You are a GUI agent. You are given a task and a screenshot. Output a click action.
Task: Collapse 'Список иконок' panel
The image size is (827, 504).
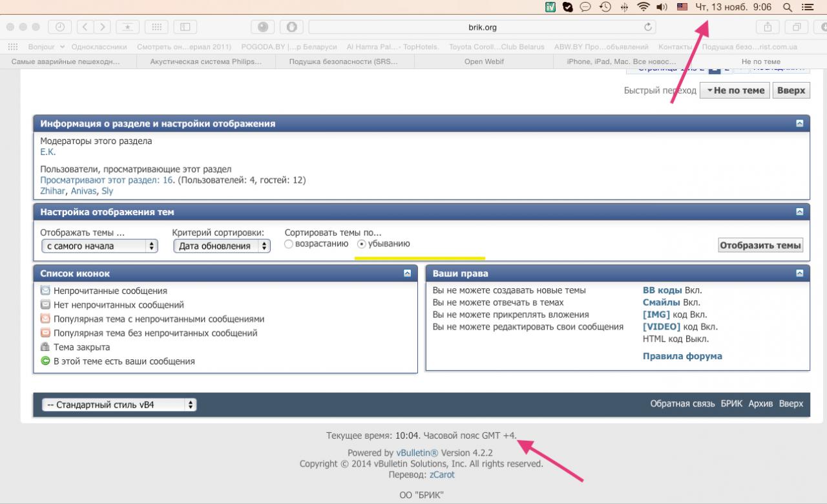pyautogui.click(x=407, y=273)
